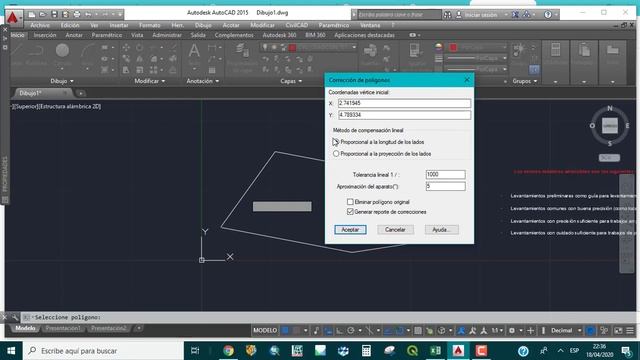Screen dimensions: 640x360
Task: Select the Move tool in Modificar panel
Action: [x=126, y=48]
